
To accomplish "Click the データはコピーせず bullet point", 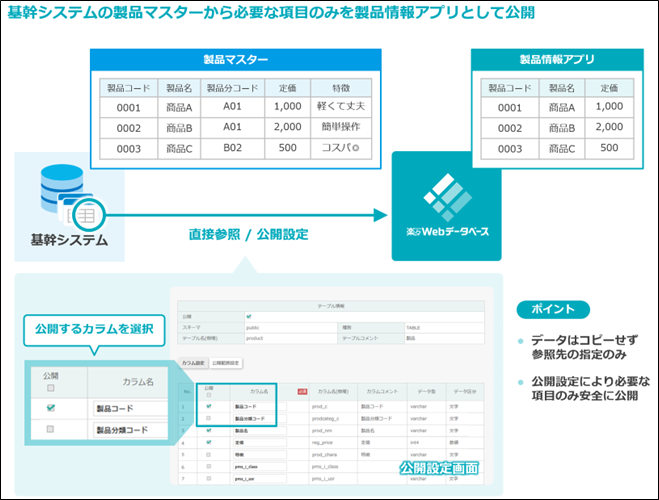I will pyautogui.click(x=584, y=347).
